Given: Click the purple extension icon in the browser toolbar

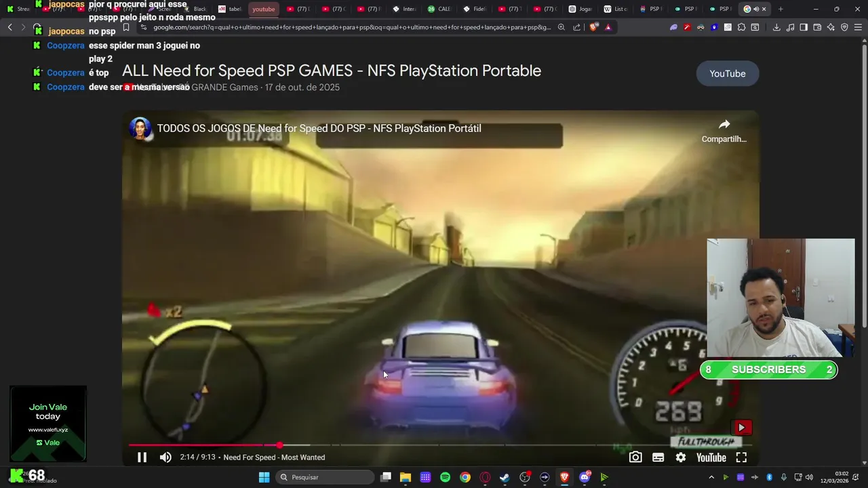Looking at the screenshot, I should 673,27.
